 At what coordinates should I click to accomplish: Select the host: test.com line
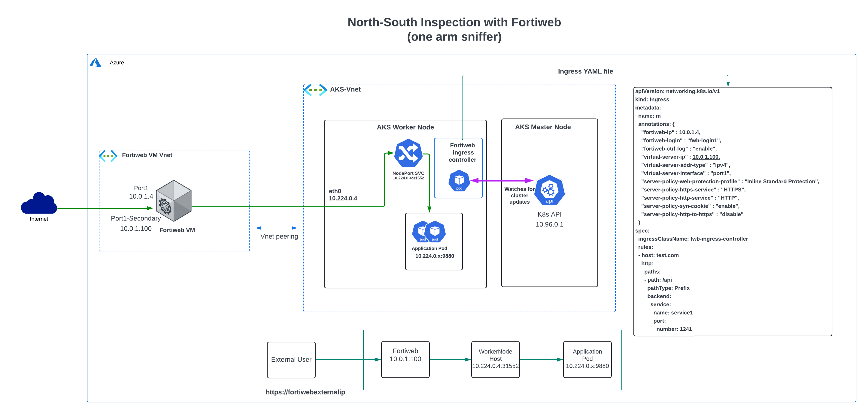658,256
